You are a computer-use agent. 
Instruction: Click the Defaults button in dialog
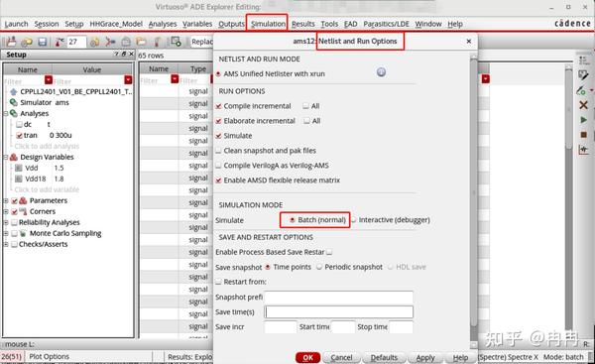click(384, 357)
